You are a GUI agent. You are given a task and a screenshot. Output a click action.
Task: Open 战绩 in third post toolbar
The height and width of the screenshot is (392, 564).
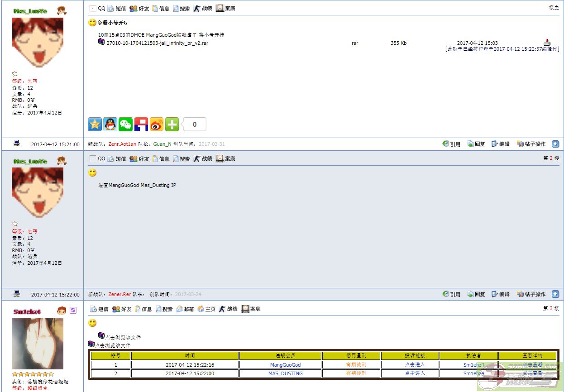click(228, 309)
